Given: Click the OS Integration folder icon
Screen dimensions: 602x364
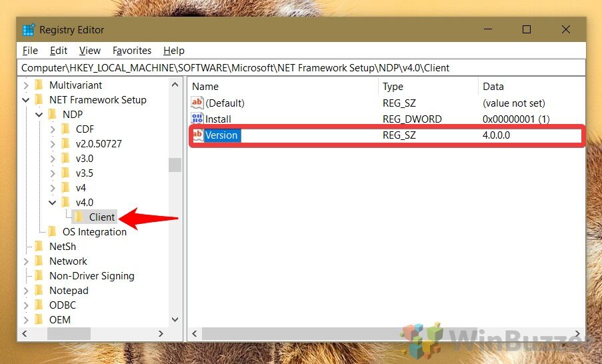Looking at the screenshot, I should (x=52, y=232).
